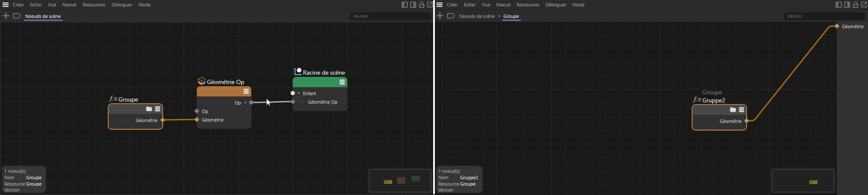Open the Créer menu in the right window

click(452, 5)
